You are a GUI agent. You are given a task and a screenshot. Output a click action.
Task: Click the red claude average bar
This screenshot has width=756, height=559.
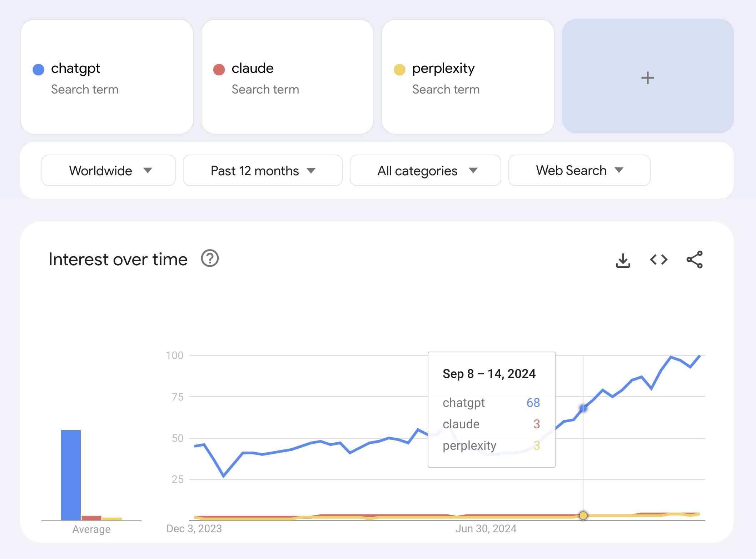91,518
